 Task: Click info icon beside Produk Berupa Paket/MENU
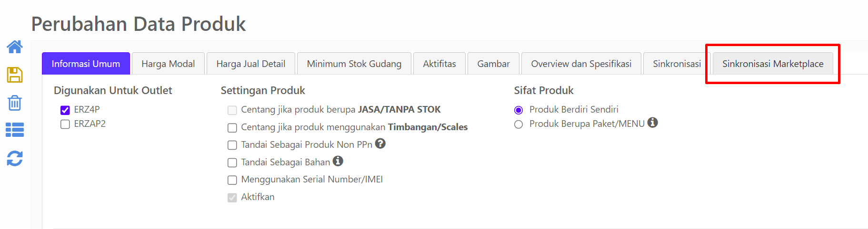click(x=653, y=123)
